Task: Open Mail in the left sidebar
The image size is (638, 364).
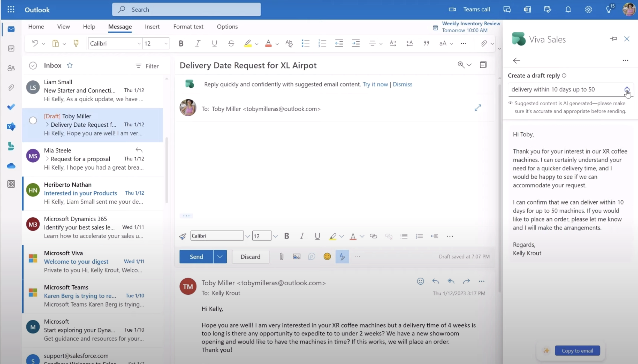Action: click(x=11, y=29)
